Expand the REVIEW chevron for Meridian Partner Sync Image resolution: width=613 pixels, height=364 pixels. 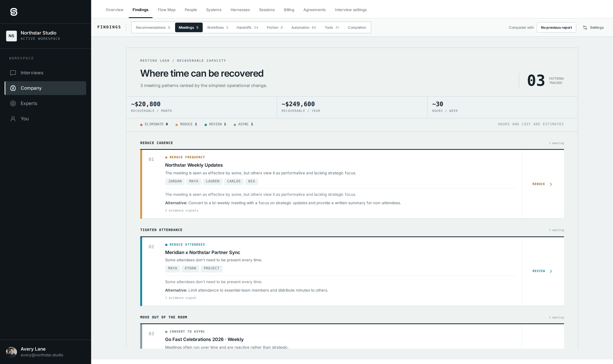551,271
